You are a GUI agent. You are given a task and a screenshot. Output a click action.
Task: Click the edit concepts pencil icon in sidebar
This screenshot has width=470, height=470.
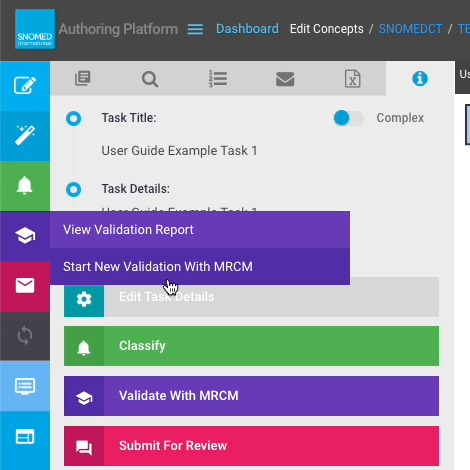[x=25, y=86]
